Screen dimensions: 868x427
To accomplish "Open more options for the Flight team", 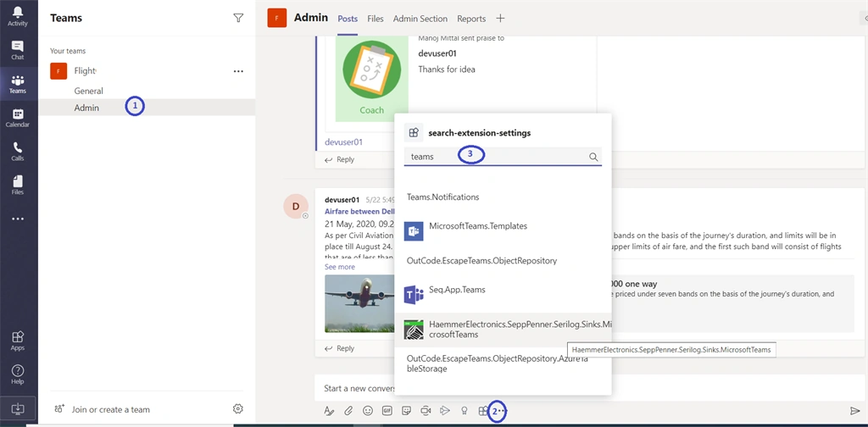I will click(238, 71).
